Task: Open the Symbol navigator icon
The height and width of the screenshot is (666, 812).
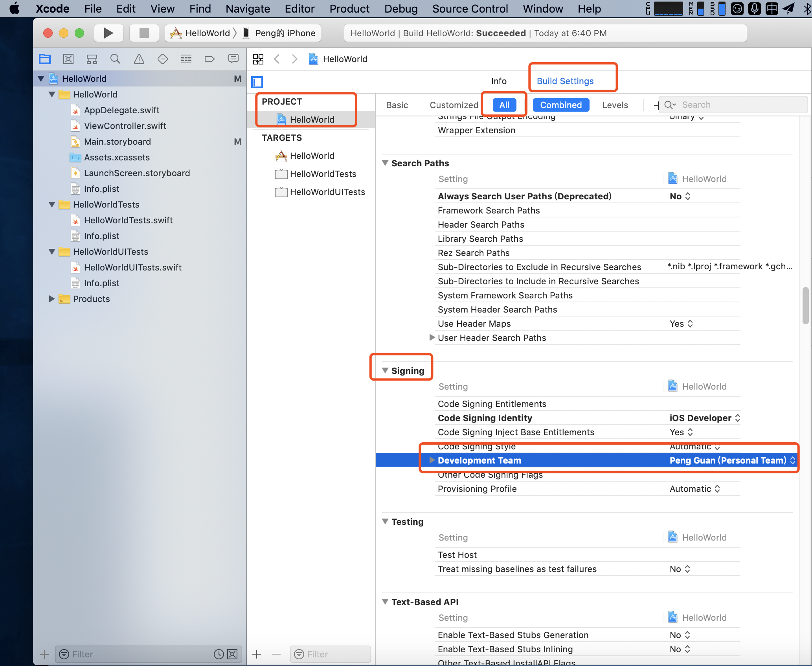Action: pyautogui.click(x=92, y=59)
